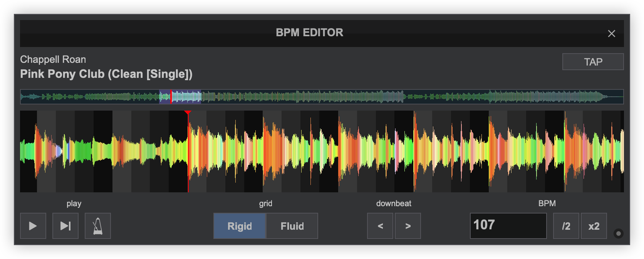The width and height of the screenshot is (644, 259).
Task: Switch grid mode to Fluid
Action: pos(292,226)
